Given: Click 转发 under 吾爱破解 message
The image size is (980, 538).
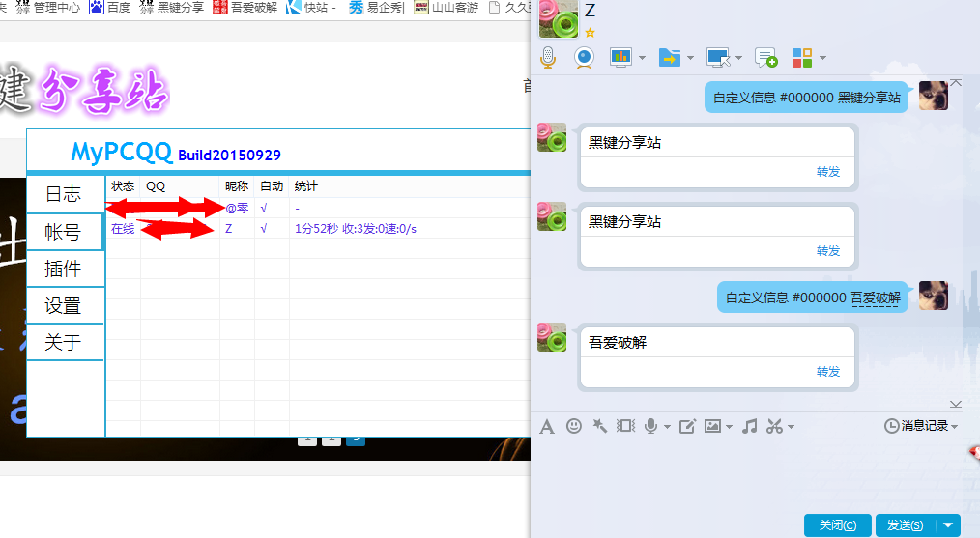Looking at the screenshot, I should click(828, 372).
